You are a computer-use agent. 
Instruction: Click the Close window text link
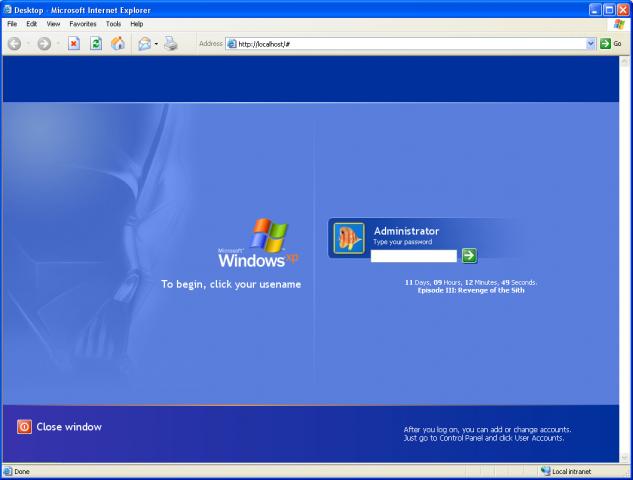tap(69, 427)
